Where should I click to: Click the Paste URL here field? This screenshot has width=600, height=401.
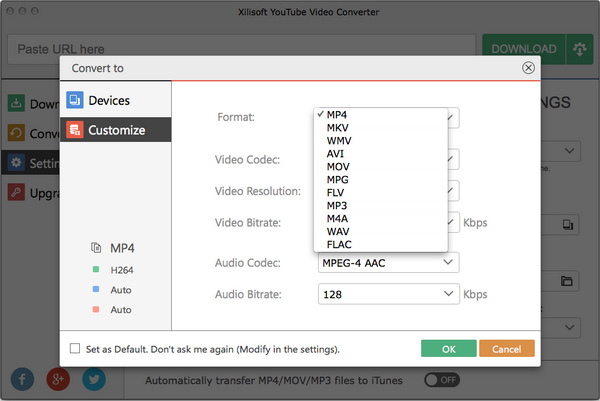tap(242, 49)
